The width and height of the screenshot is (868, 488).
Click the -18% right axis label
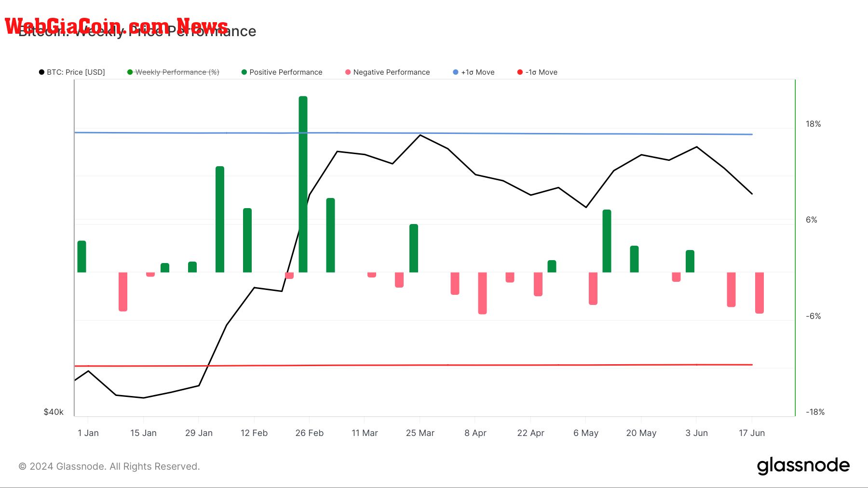(x=815, y=412)
